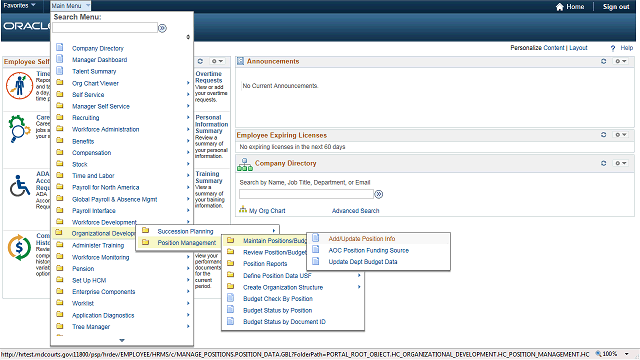Open the Recruiting menu folder
The image size is (640, 360).
[x=85, y=118]
